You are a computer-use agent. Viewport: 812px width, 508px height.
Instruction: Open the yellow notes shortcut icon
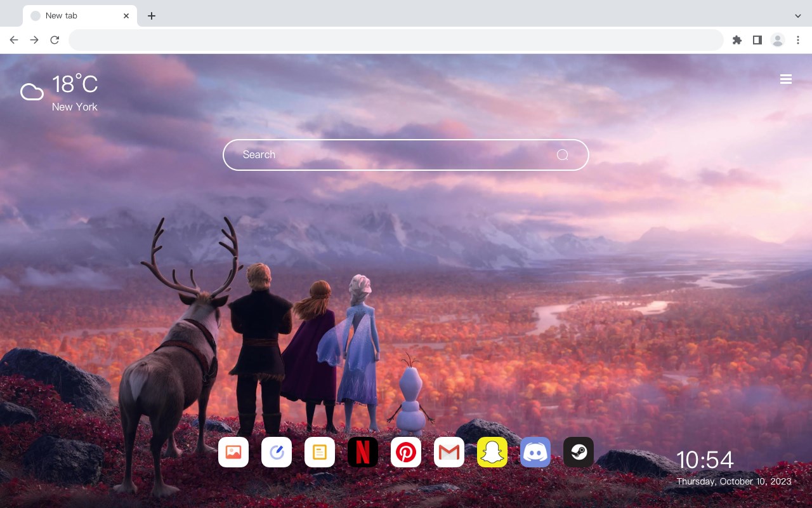(x=320, y=452)
